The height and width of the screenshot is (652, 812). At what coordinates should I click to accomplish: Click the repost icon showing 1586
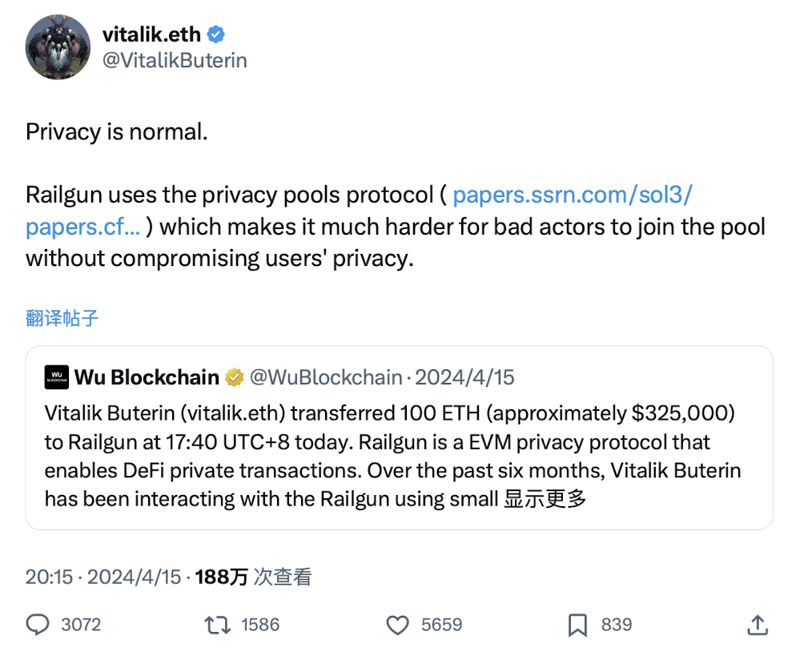(x=217, y=625)
